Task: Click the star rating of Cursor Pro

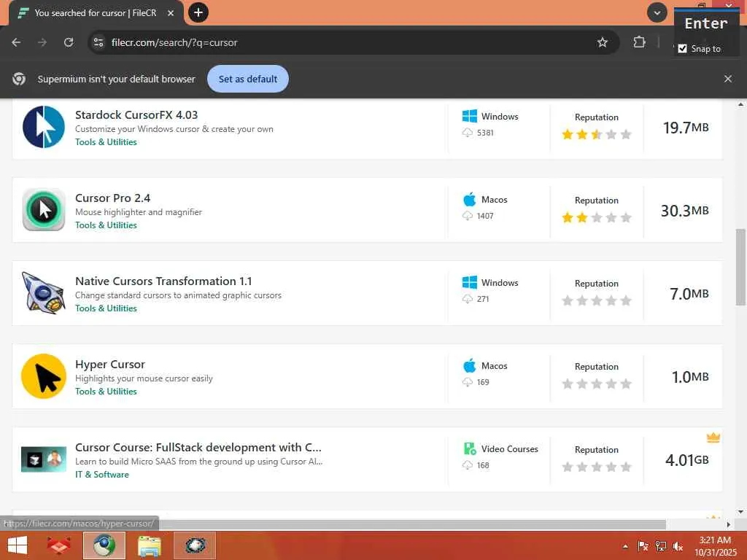Action: point(597,217)
